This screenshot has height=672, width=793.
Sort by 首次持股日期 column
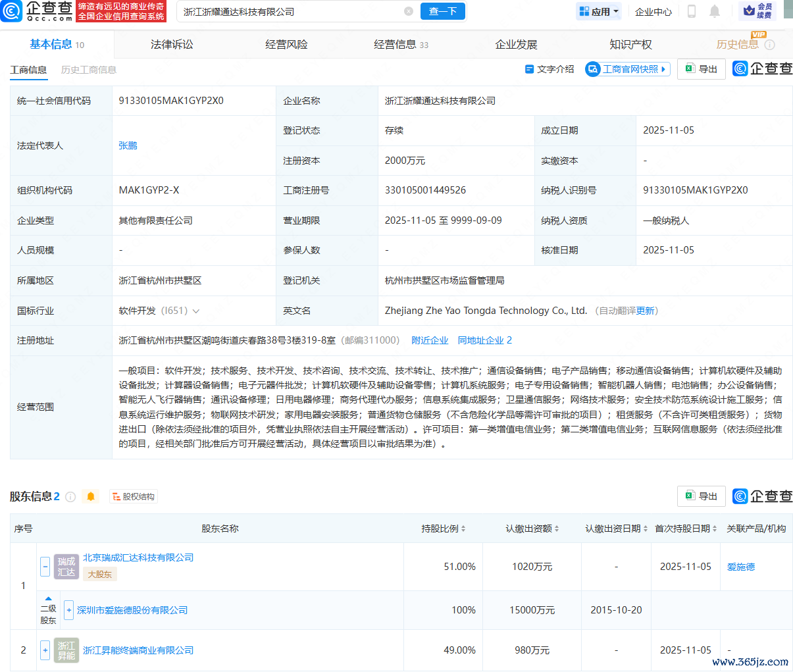click(x=715, y=529)
